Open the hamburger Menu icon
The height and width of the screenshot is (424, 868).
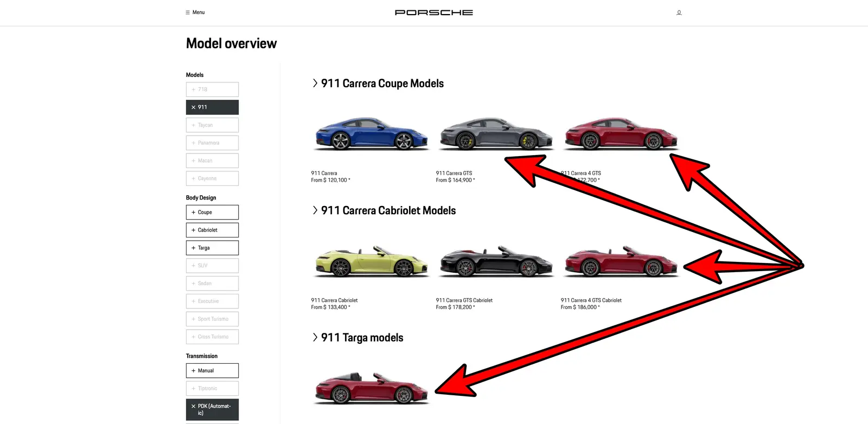click(x=188, y=12)
